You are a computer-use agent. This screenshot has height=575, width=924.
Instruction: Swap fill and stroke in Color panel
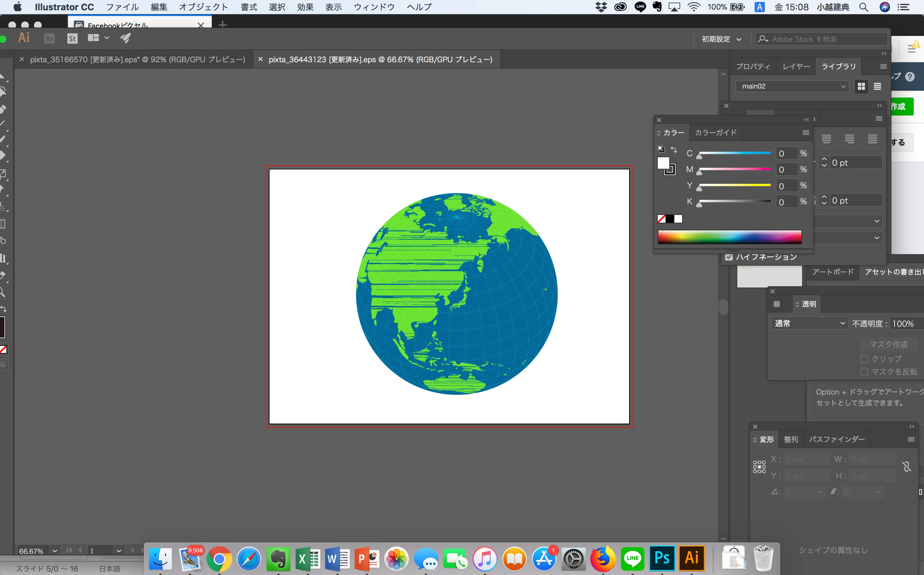(674, 150)
